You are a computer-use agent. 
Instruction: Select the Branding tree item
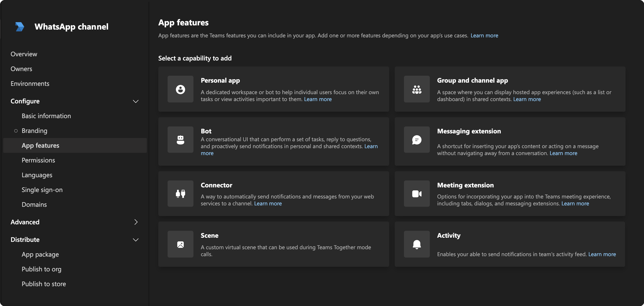(34, 130)
